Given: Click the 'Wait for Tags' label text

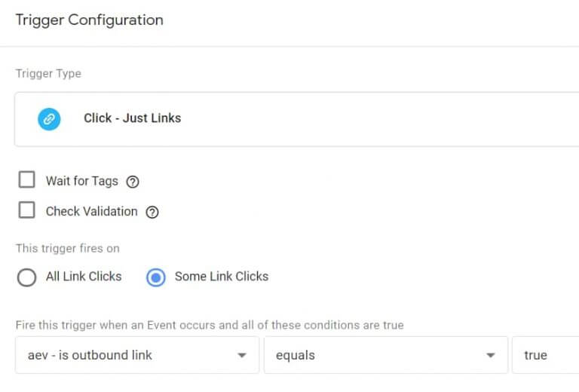Looking at the screenshot, I should [81, 181].
